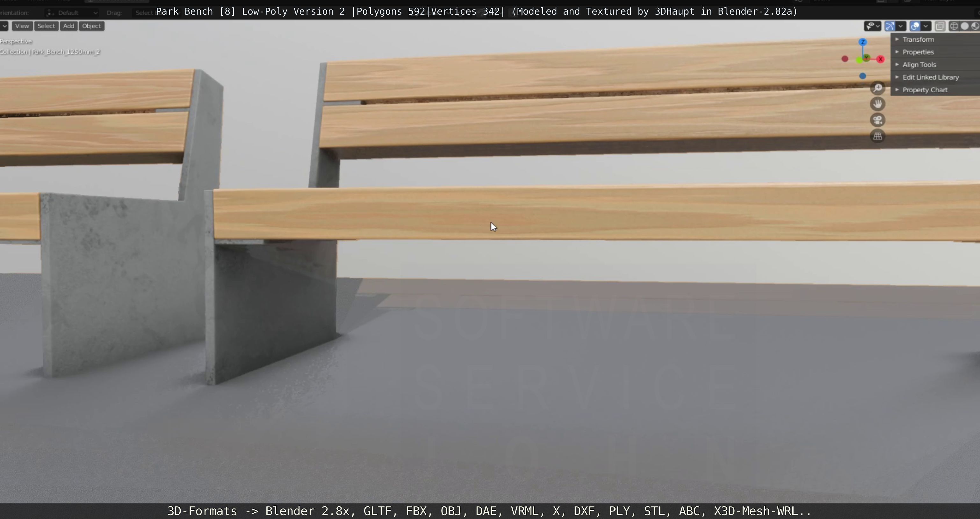Open the object visibility and selectability eye icon
980x519 pixels.
872,26
